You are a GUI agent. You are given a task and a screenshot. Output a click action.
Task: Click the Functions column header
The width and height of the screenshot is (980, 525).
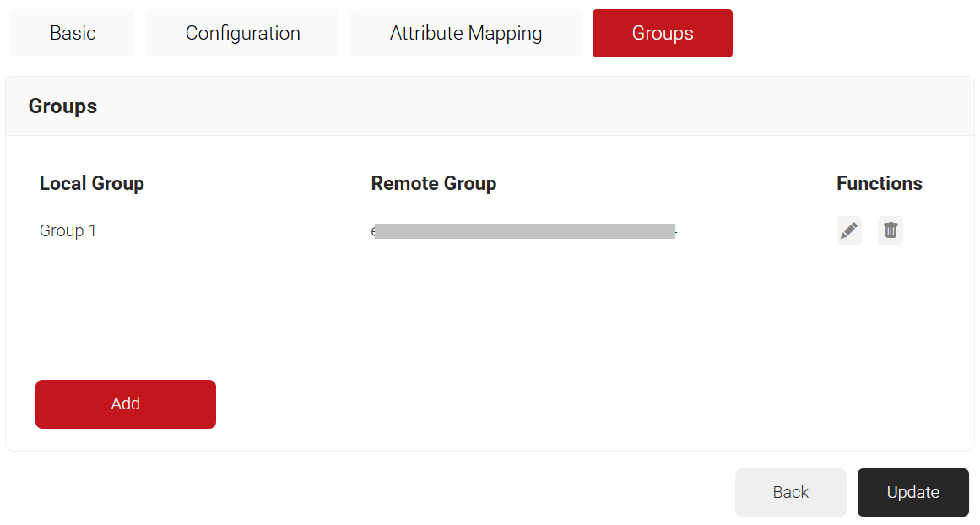point(879,183)
